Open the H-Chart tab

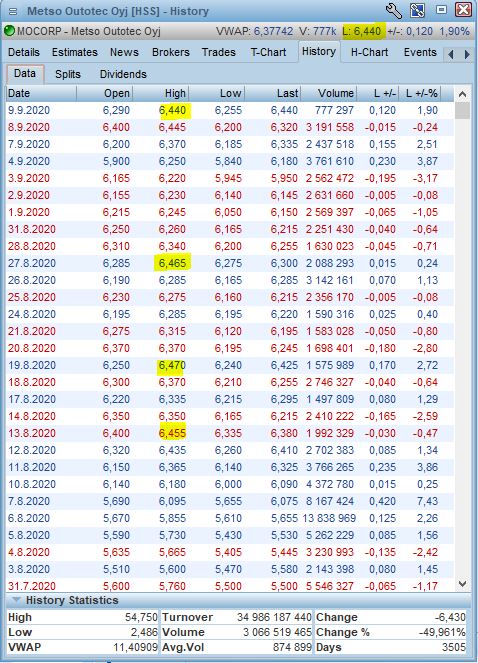(x=369, y=52)
